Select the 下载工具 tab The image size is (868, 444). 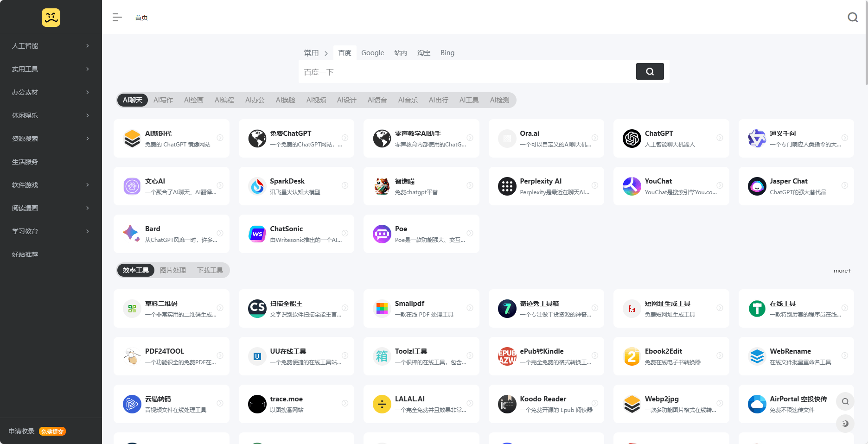pyautogui.click(x=210, y=270)
